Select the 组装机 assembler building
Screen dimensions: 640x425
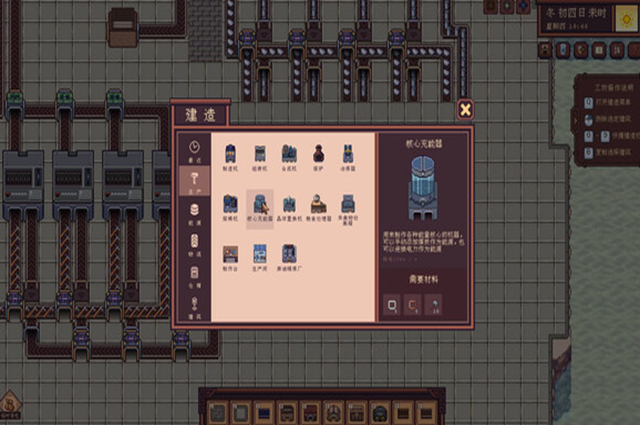(x=260, y=157)
